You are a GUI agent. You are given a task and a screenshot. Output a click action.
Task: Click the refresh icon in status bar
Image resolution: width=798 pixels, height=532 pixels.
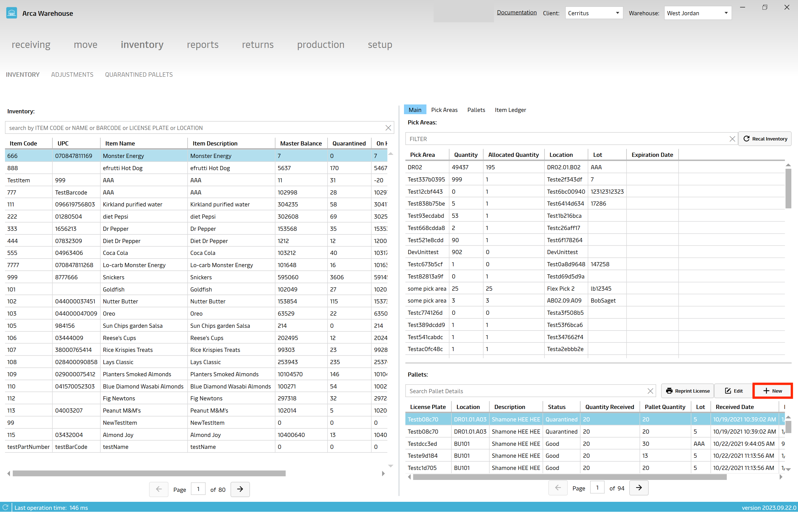click(6, 507)
